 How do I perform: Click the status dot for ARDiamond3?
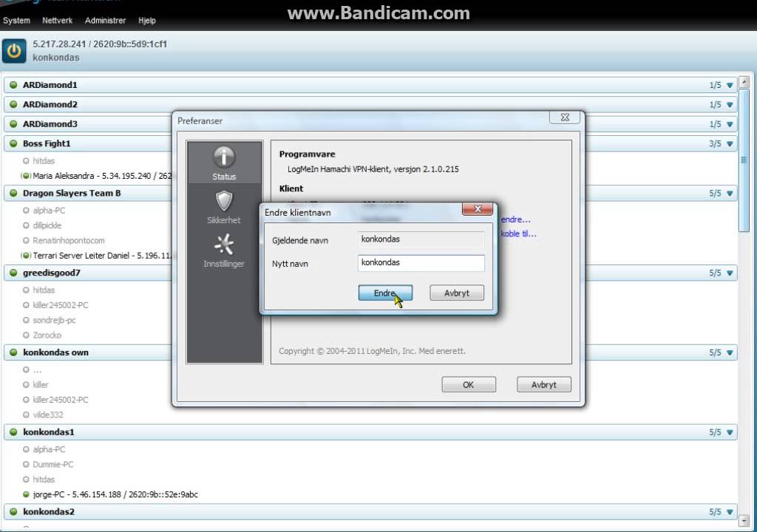coord(13,123)
